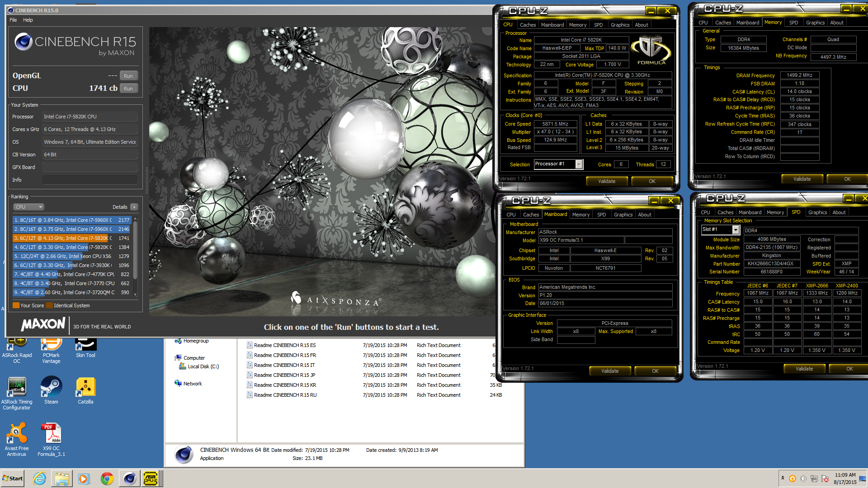Screen dimensions: 868x488
Task: Open the ASRock Timing Configurator shortcut
Action: point(17,394)
